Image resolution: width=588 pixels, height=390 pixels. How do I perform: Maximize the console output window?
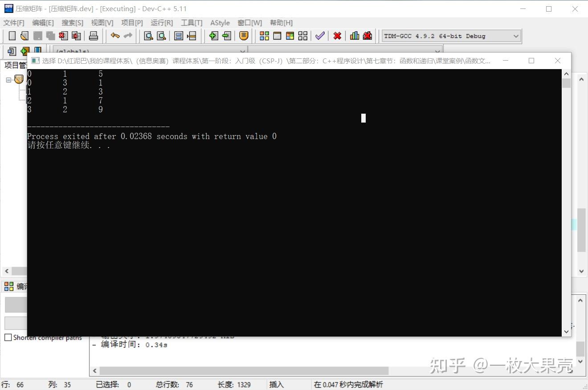point(531,61)
